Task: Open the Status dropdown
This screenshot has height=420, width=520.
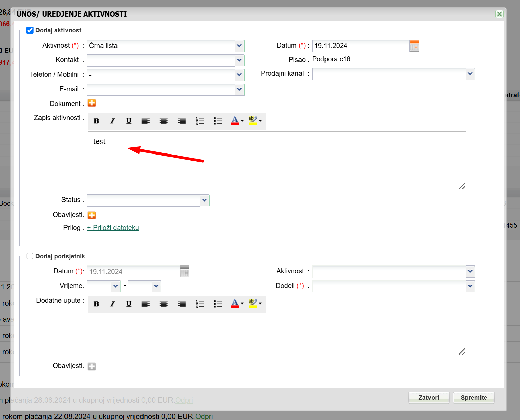Action: pos(205,200)
